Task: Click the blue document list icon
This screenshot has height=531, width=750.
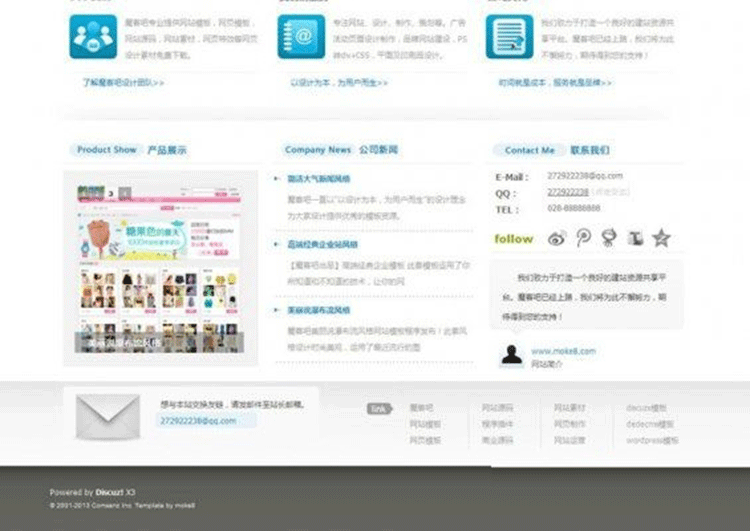Action: point(509,37)
